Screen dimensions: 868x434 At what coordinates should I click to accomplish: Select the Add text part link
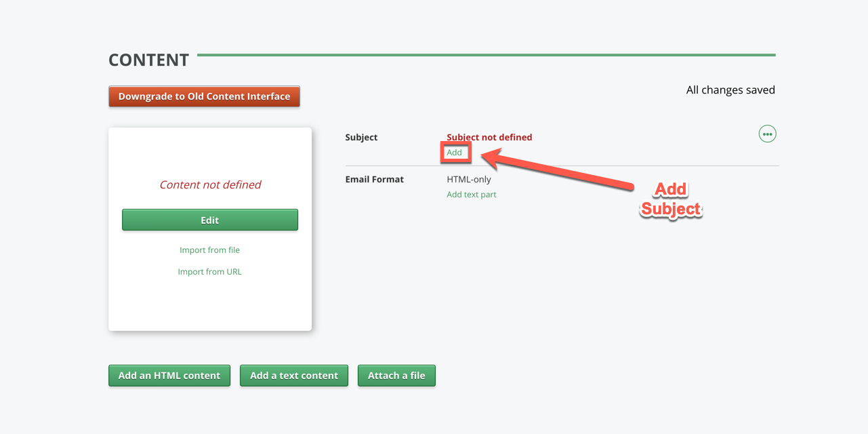point(472,195)
